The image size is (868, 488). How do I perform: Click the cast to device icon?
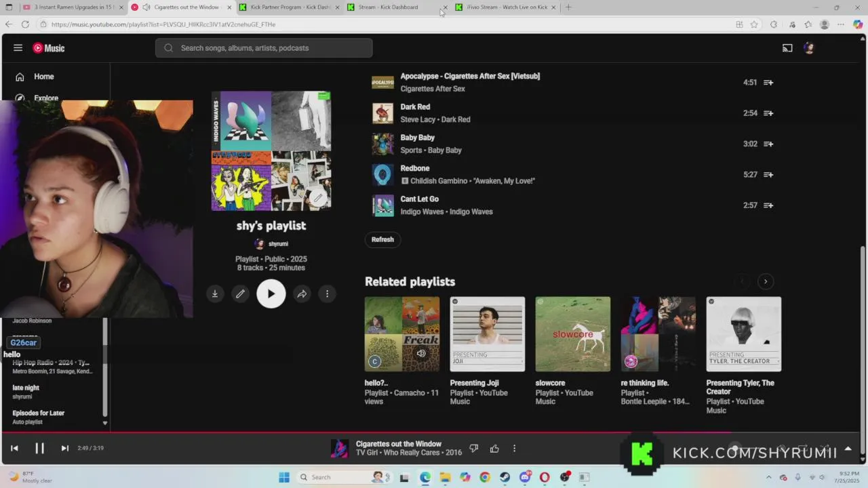click(787, 48)
